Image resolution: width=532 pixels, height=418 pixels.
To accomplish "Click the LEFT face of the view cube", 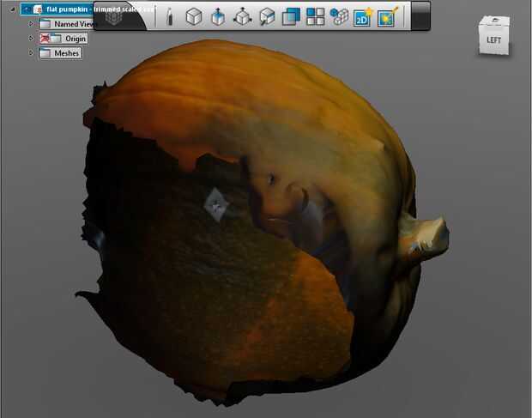I will tap(493, 39).
